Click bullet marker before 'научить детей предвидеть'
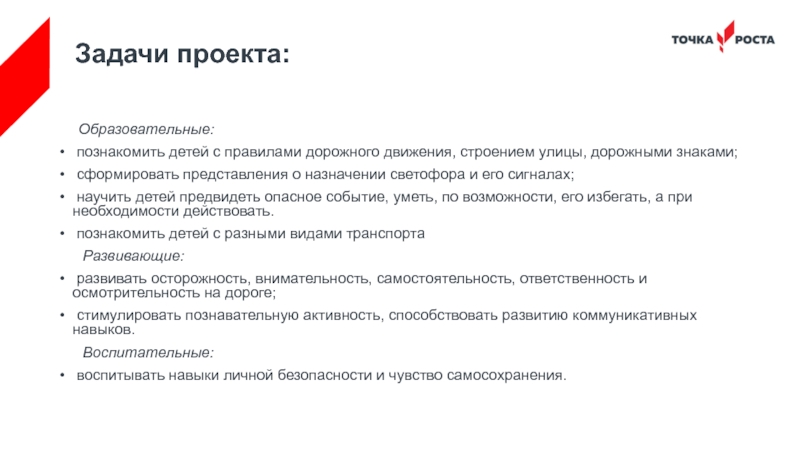The height and width of the screenshot is (450, 800). (64, 196)
